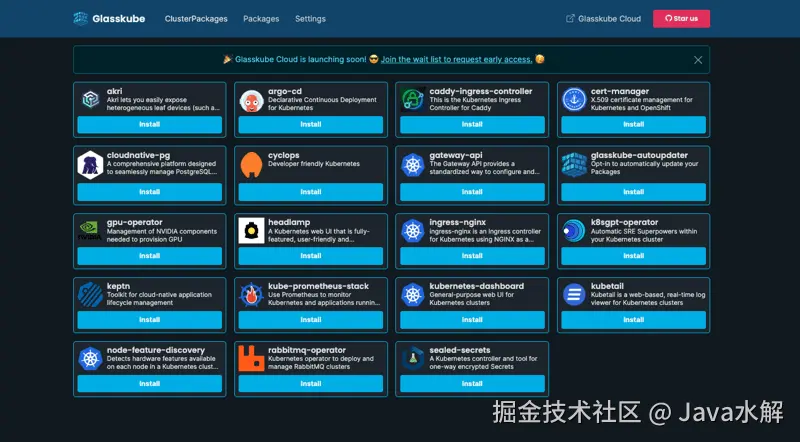Click the "cert-manager" package title
This screenshot has width=800, height=442.
click(620, 91)
